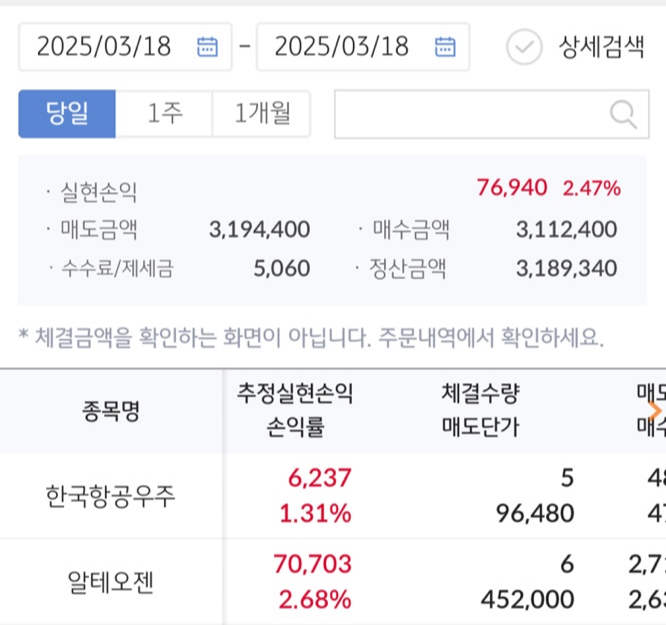Toggle the 상세검색 checkmark
The width and height of the screenshot is (666, 625).
click(x=524, y=47)
